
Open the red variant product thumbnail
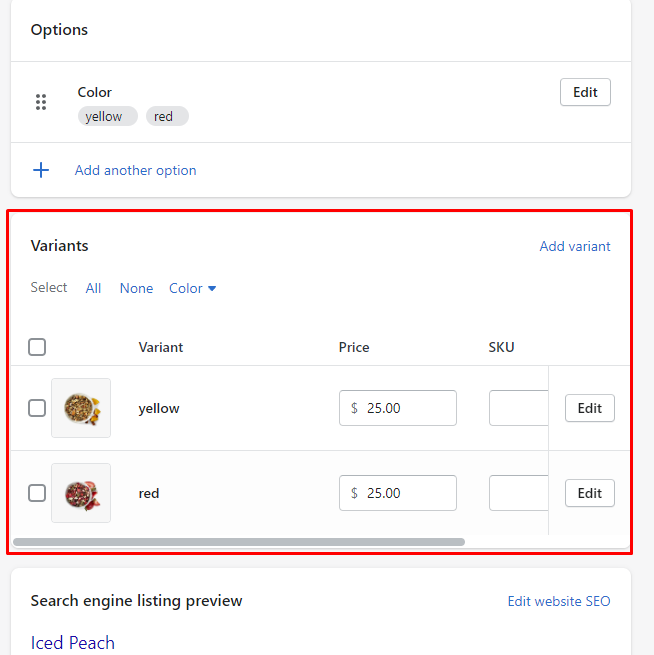(81, 493)
